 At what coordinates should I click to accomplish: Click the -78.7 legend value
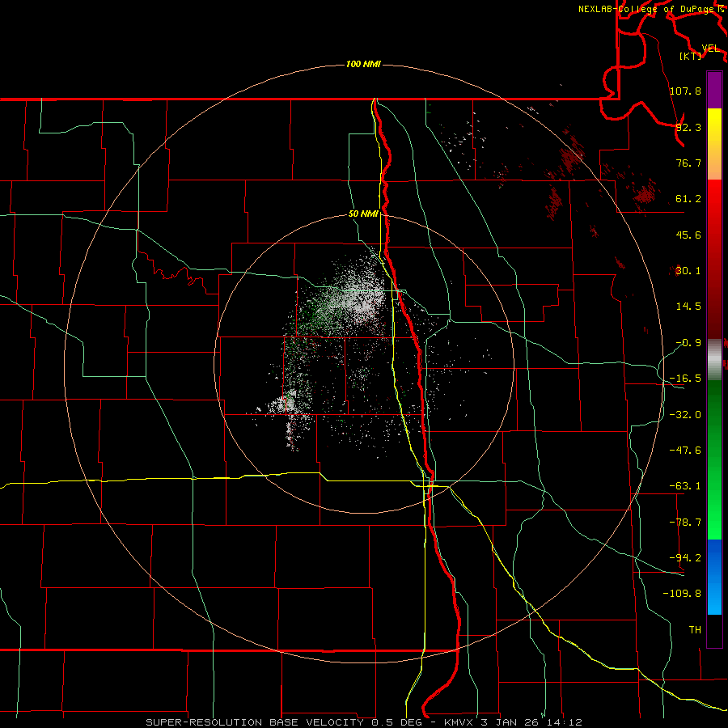685,523
